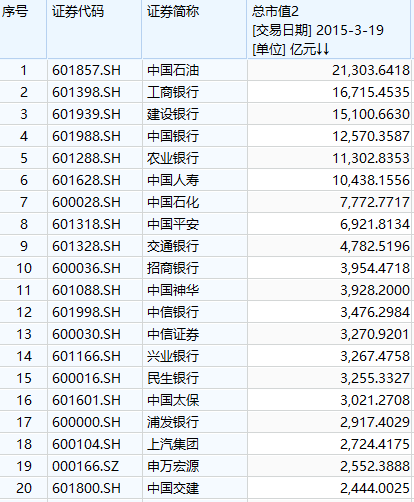Select market value 3,021.2708
This screenshot has height=502, width=414.
(x=329, y=400)
